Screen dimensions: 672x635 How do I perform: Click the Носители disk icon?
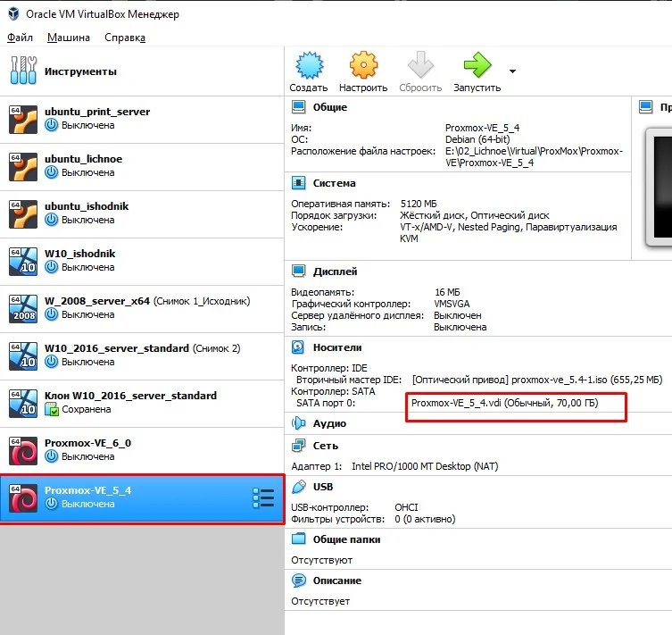tap(298, 347)
